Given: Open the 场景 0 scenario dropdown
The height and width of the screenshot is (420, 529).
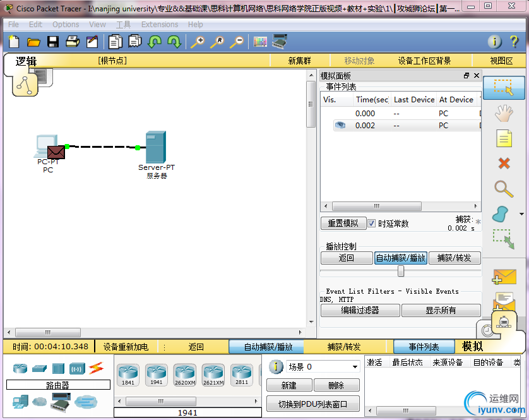Looking at the screenshot, I should [323, 367].
